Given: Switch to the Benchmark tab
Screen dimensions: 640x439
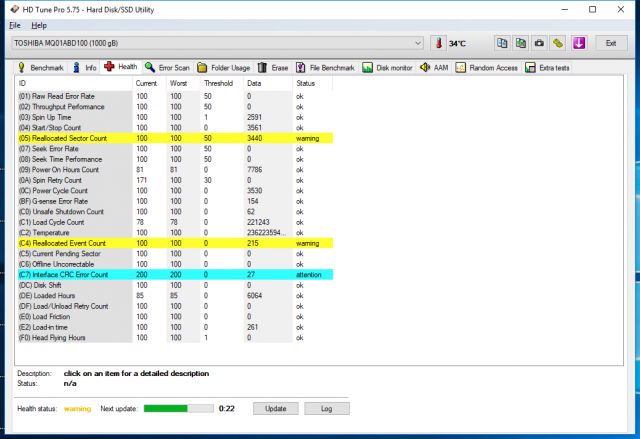Looking at the screenshot, I should (x=42, y=67).
